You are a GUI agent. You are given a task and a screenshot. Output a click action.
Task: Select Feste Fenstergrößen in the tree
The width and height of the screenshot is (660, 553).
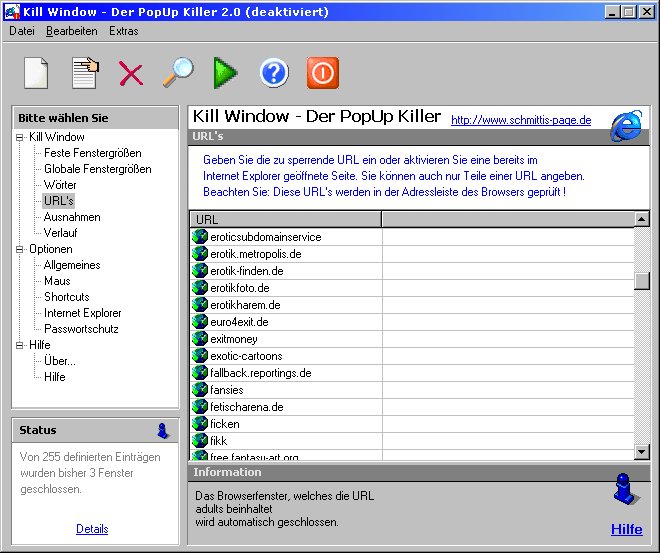pos(93,153)
